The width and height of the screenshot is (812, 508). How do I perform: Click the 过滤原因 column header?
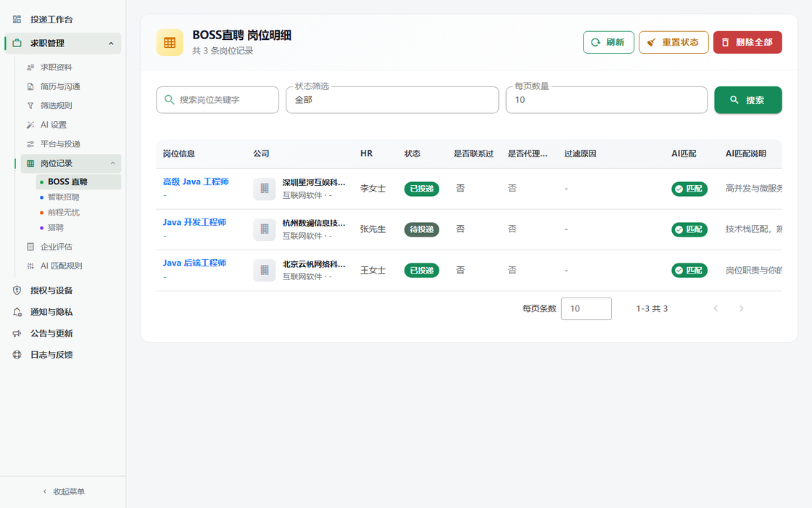(x=580, y=154)
